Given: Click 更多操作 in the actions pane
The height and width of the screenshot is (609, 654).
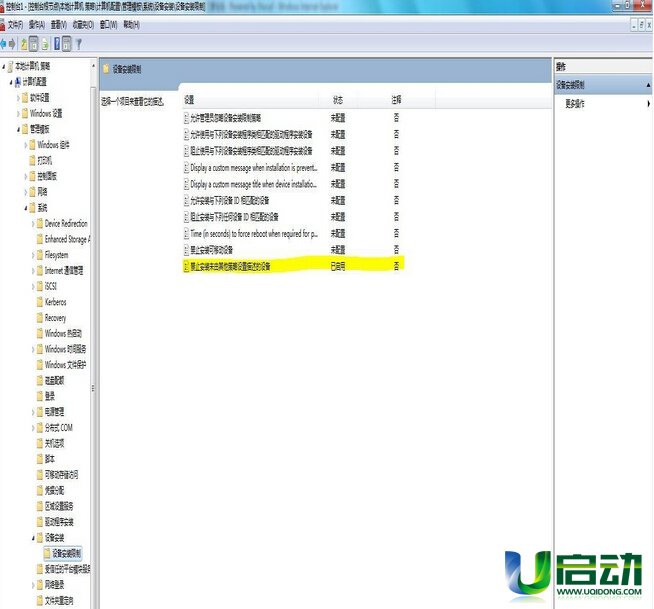Looking at the screenshot, I should tap(575, 103).
